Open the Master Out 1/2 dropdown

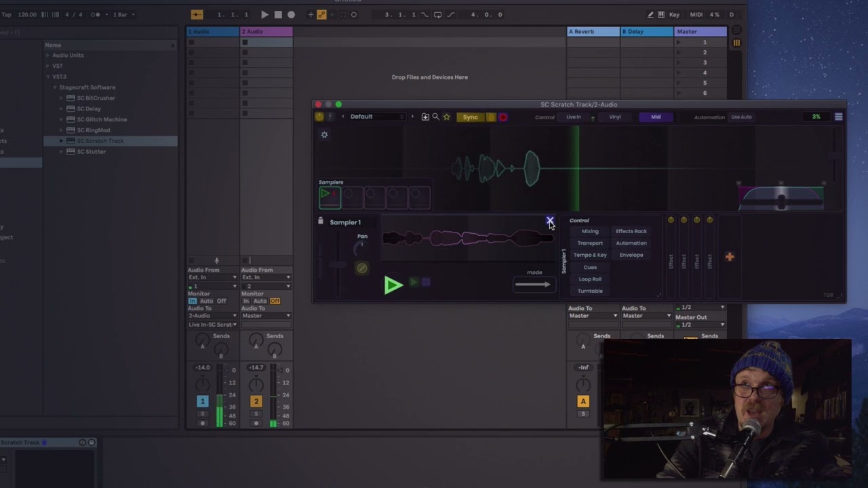coord(701,325)
